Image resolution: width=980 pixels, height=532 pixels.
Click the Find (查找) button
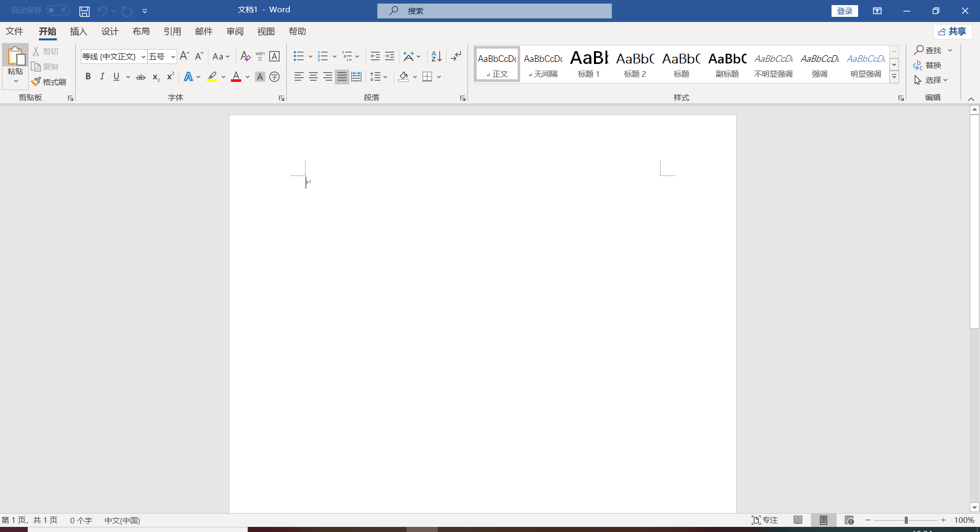(x=928, y=50)
